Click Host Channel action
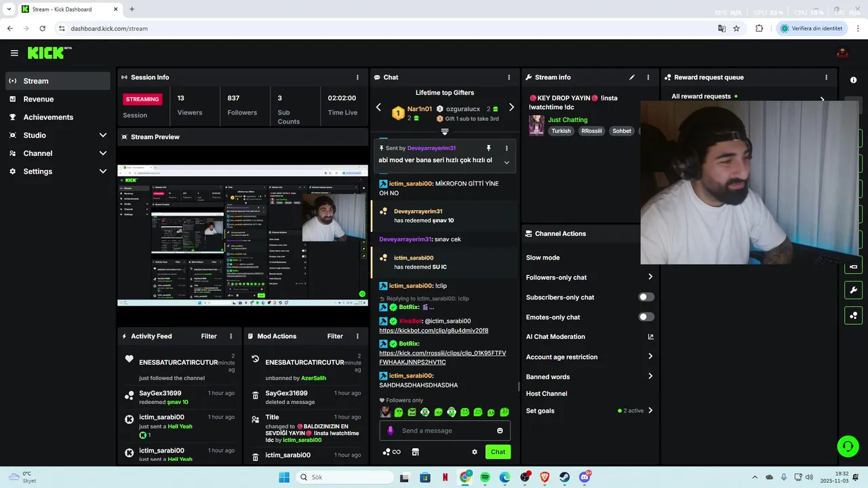The image size is (868, 488). point(547,394)
